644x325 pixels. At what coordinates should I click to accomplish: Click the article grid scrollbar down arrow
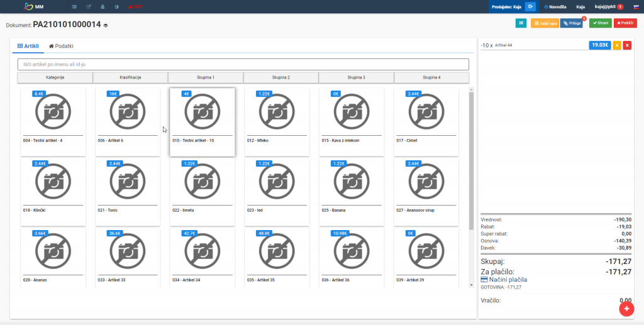[x=472, y=285]
